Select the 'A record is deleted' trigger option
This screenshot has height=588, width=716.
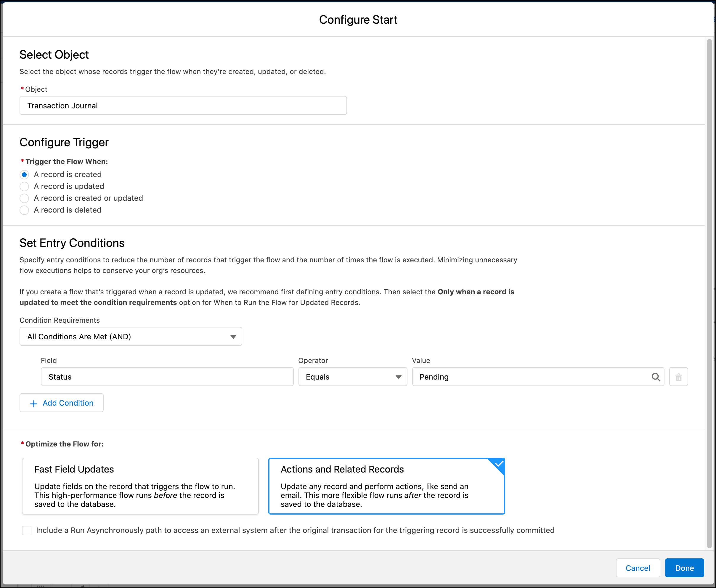(24, 210)
